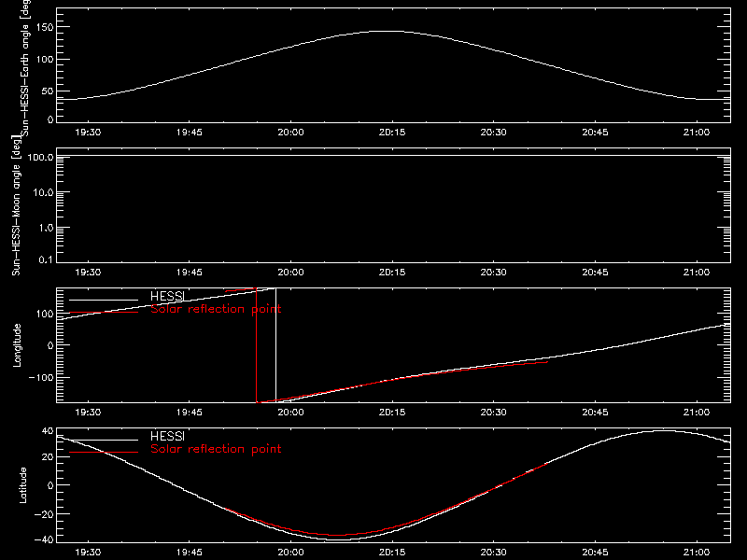747x560 pixels.
Task: Select the HESSI legend text in Longitude plot
Action: pos(167,296)
